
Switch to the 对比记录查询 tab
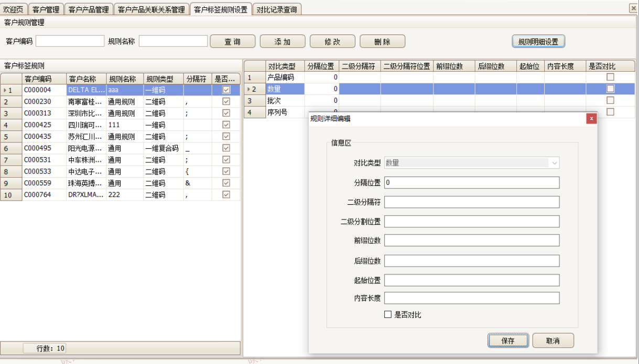[x=276, y=8]
